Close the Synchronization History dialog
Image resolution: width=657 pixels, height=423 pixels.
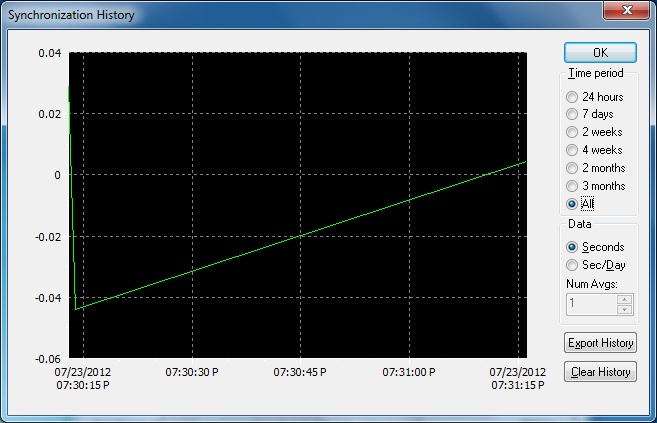626,10
